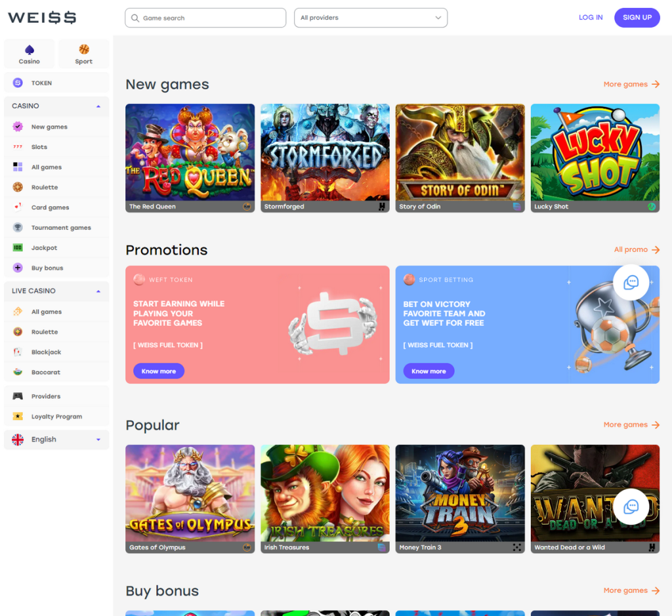Click the Blackjack cards icon
The height and width of the screenshot is (616, 672).
[x=18, y=352]
